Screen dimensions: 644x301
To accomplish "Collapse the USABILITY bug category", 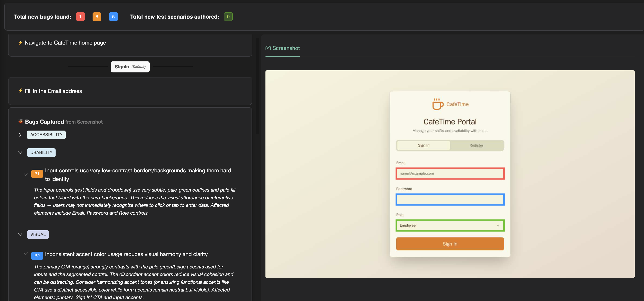I will (x=20, y=152).
